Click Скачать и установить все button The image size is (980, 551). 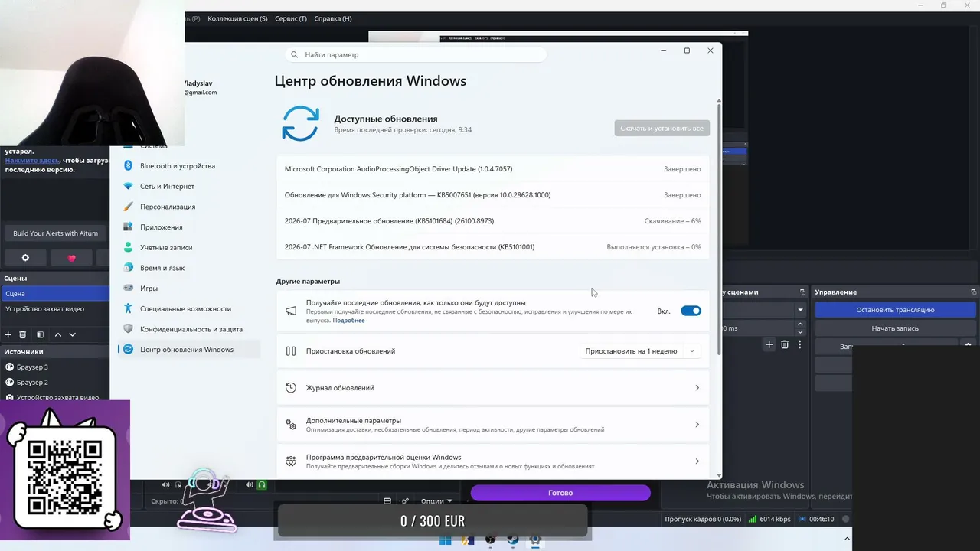point(661,129)
